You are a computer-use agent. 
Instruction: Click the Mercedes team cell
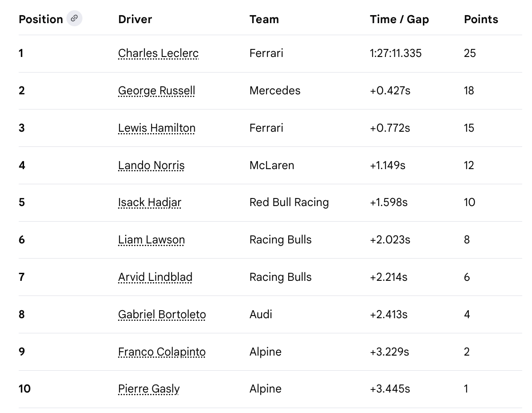pyautogui.click(x=275, y=90)
